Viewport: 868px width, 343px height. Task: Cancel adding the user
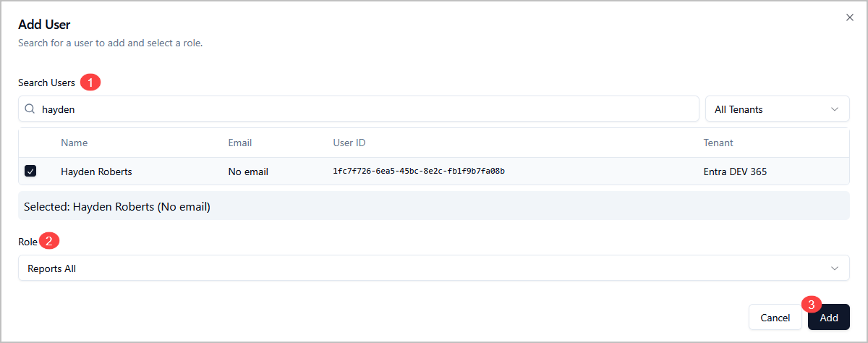(775, 318)
